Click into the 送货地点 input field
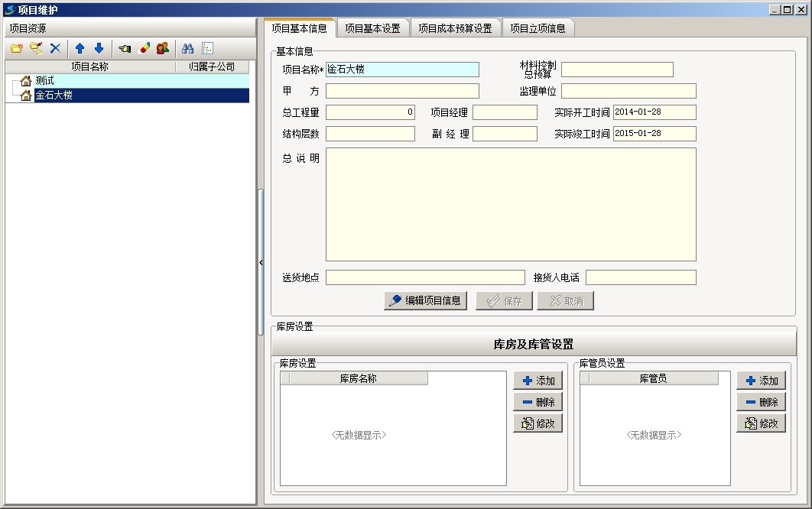The height and width of the screenshot is (509, 812). [x=425, y=277]
